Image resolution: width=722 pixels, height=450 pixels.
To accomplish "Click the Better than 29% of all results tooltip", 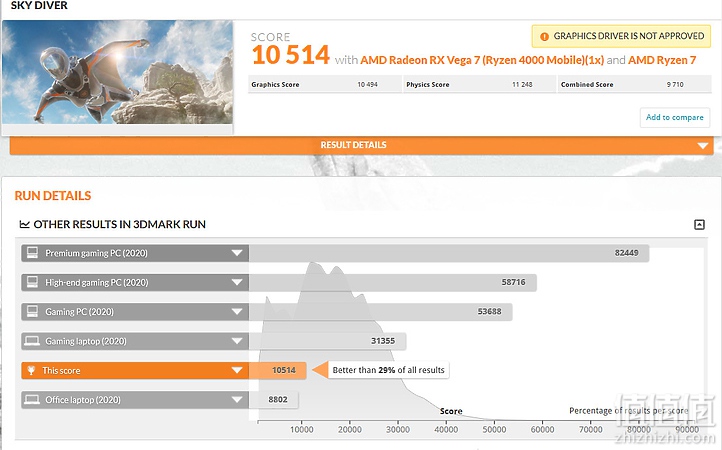I will [388, 370].
